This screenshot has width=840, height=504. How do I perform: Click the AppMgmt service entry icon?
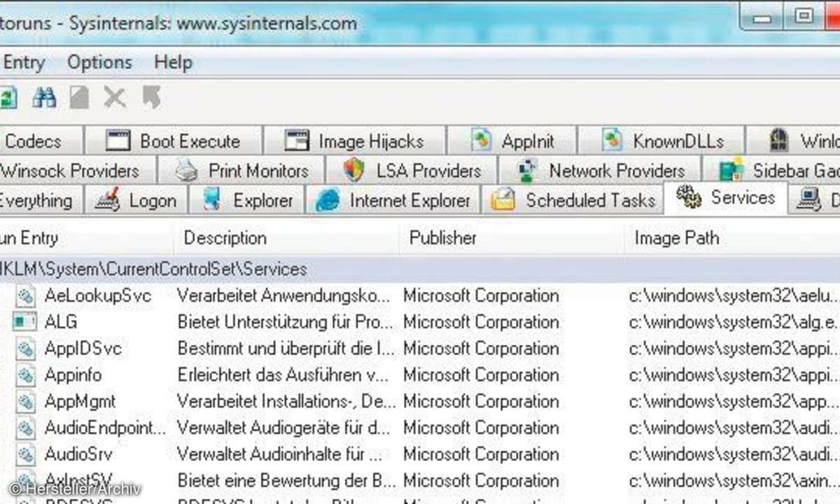(x=26, y=402)
